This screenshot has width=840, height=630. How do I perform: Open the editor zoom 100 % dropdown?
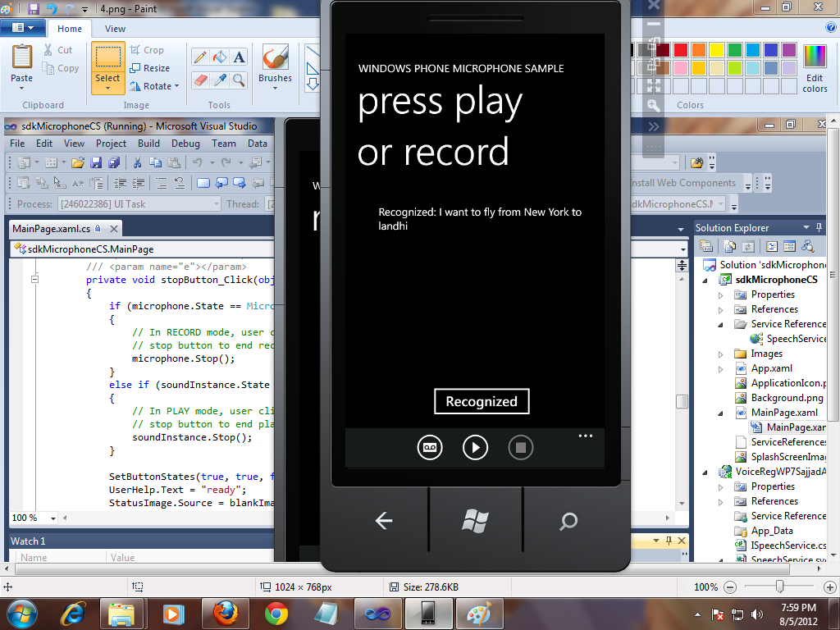52,518
